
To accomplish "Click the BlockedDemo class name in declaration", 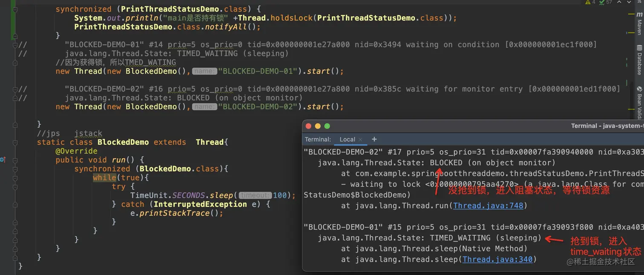I will coord(123,142).
